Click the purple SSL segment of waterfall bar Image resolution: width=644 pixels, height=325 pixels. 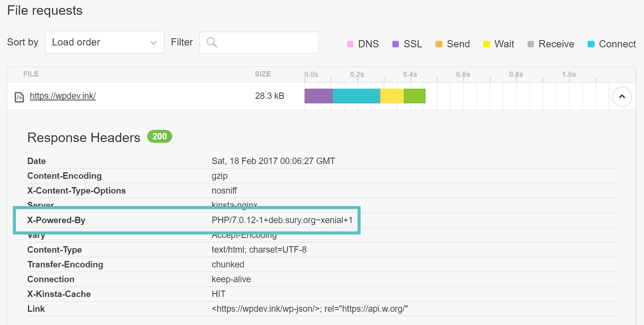[x=319, y=96]
